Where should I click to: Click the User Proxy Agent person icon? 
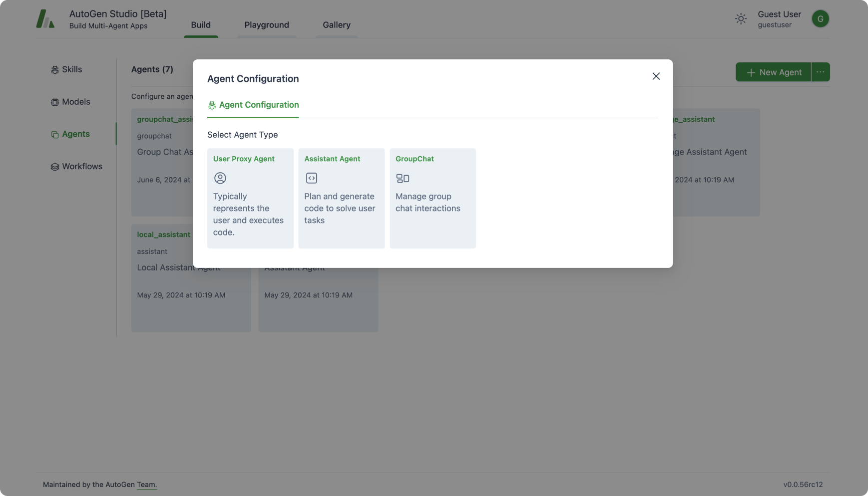tap(220, 178)
